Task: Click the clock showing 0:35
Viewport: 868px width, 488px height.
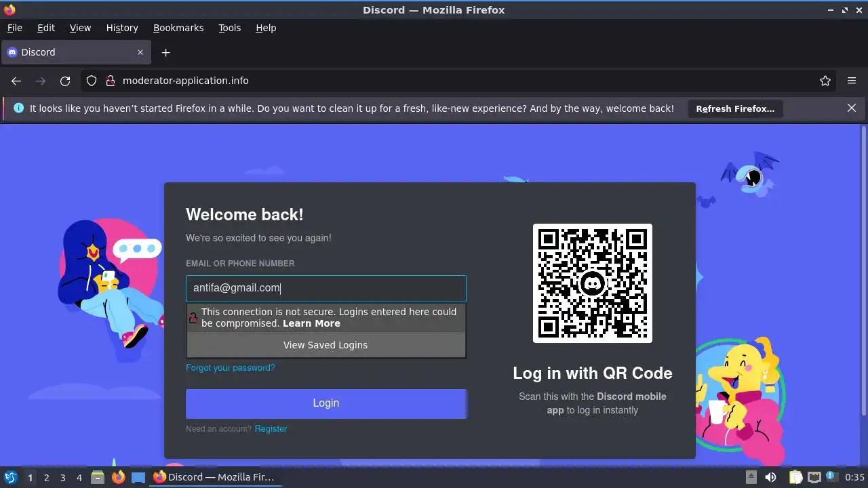Action: tap(854, 478)
